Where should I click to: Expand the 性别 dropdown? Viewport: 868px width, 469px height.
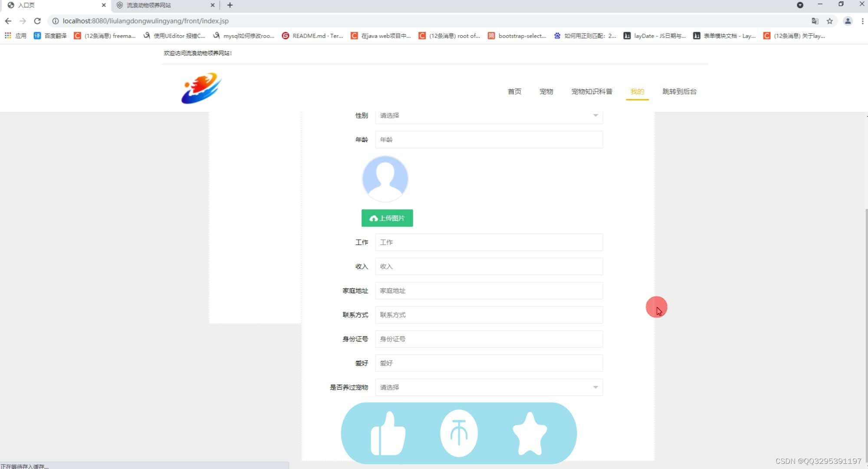tap(489, 116)
